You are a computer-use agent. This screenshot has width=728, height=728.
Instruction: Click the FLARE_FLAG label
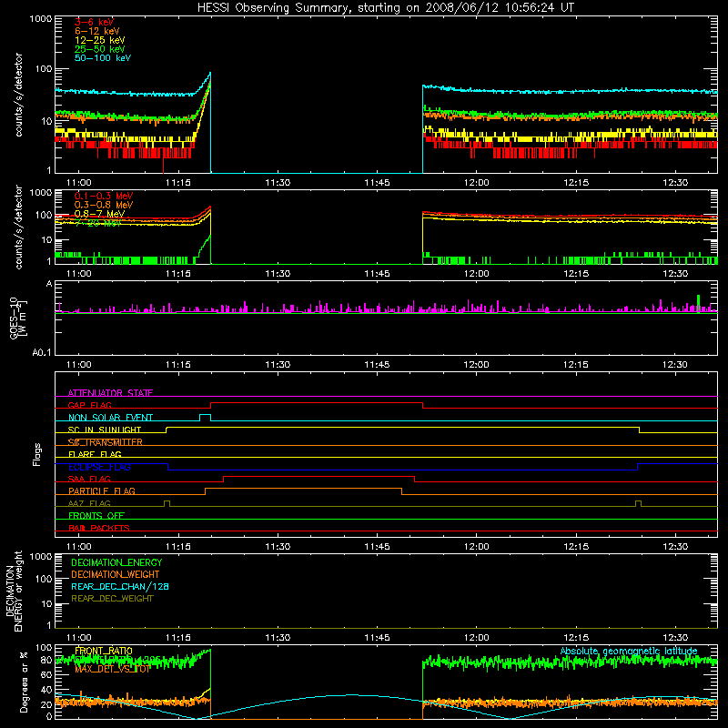[95, 454]
